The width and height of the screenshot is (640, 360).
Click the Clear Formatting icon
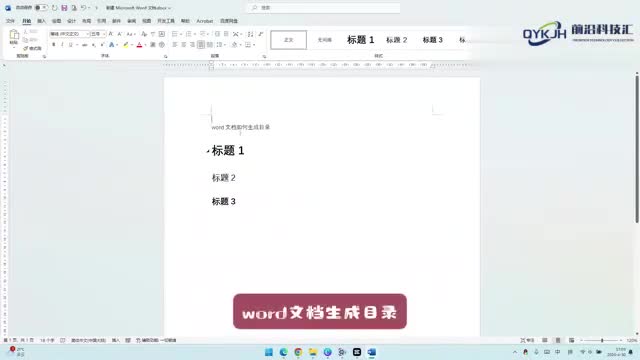144,34
